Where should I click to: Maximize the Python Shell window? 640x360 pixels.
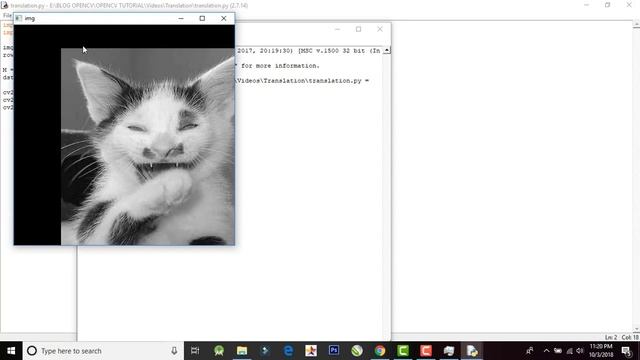tap(358, 29)
